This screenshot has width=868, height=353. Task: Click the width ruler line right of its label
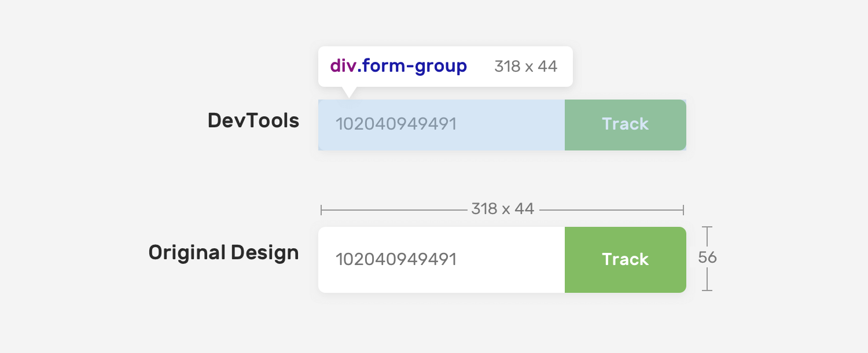pyautogui.click(x=610, y=209)
